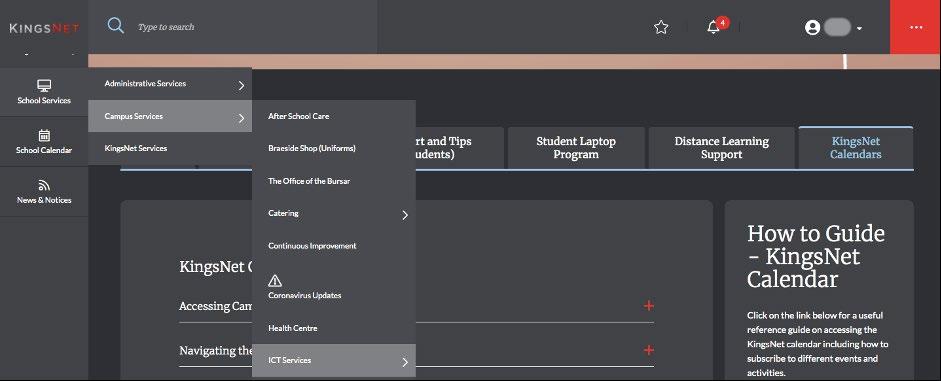The image size is (941, 381).
Task: Expand the ICT Services submenu chevron
Action: [x=405, y=362]
